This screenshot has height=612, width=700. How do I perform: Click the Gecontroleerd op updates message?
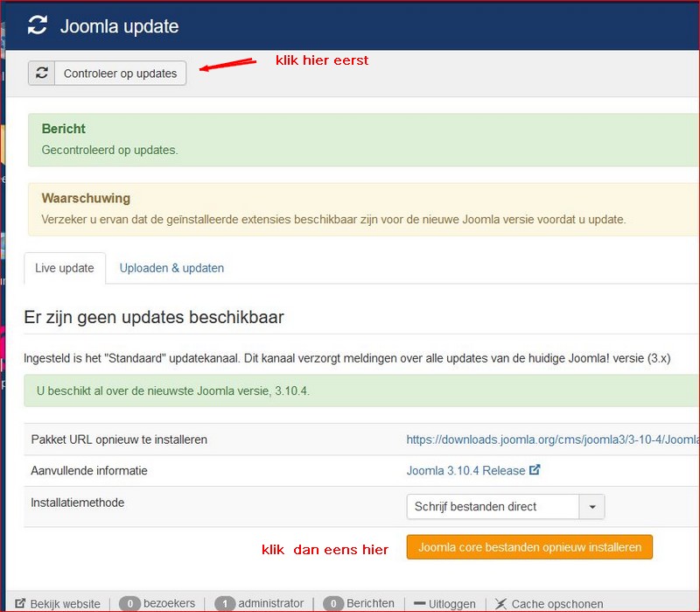pos(110,150)
